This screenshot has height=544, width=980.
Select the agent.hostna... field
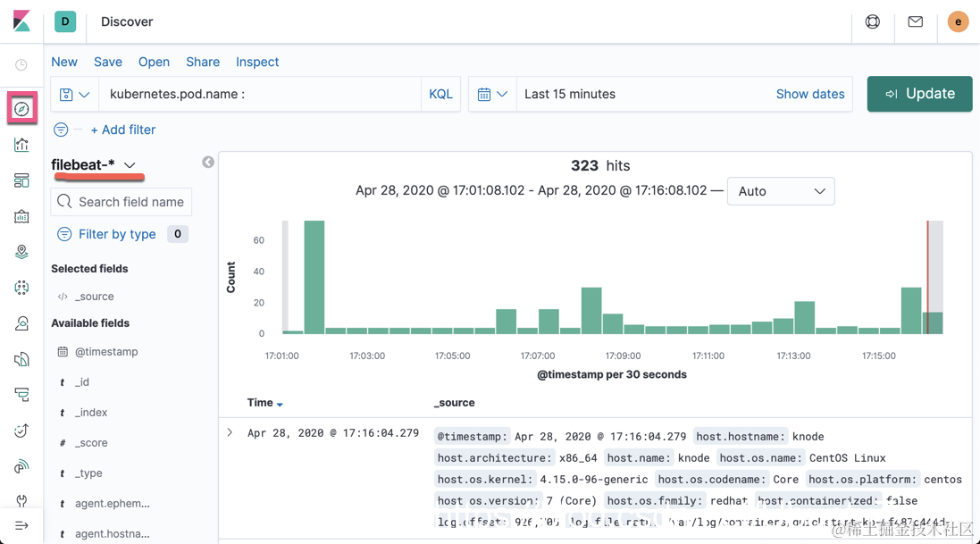pyautogui.click(x=113, y=534)
